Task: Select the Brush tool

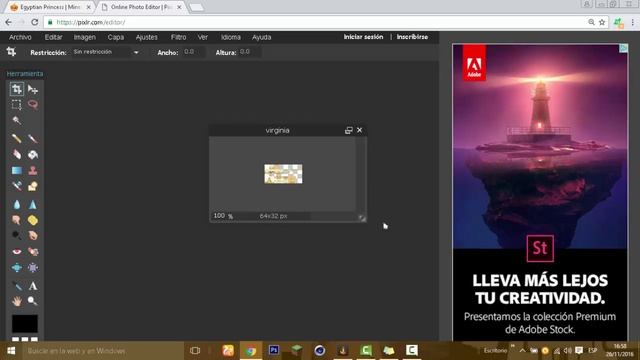Action: pyautogui.click(x=33, y=139)
